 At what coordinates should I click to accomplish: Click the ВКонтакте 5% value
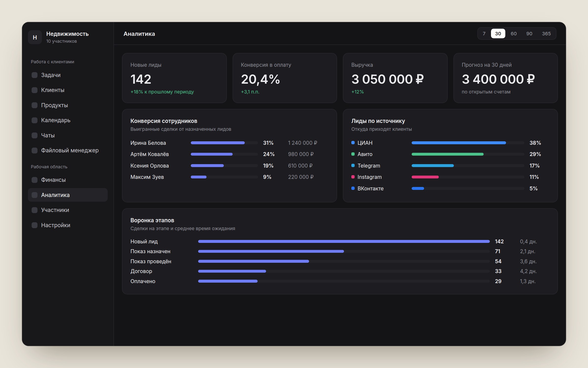(x=533, y=188)
